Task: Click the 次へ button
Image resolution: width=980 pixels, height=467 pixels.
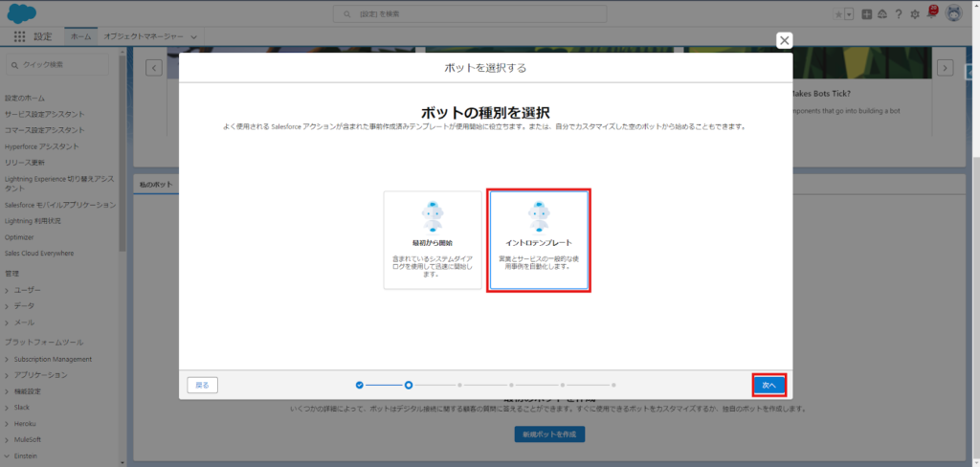Action: (768, 385)
